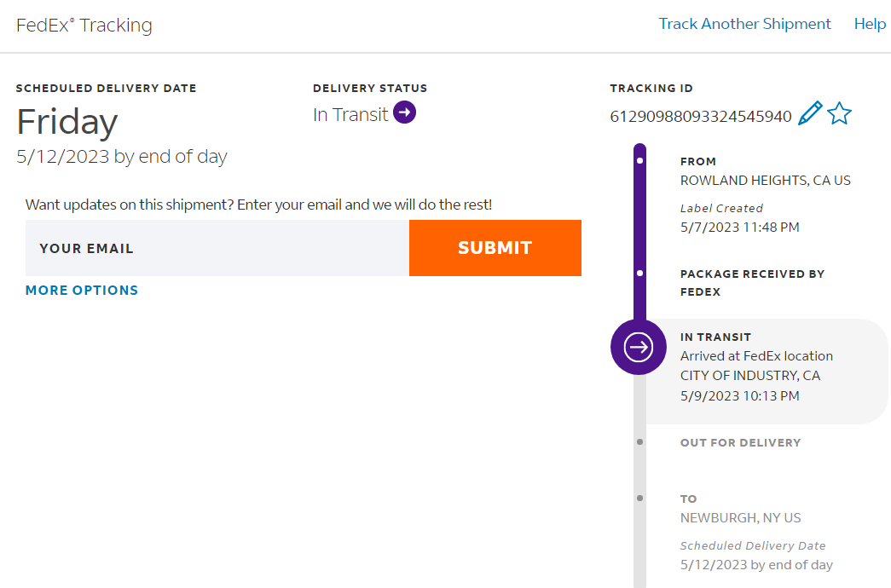This screenshot has height=588, width=891.
Task: Open Track Another Shipment
Action: click(x=744, y=24)
